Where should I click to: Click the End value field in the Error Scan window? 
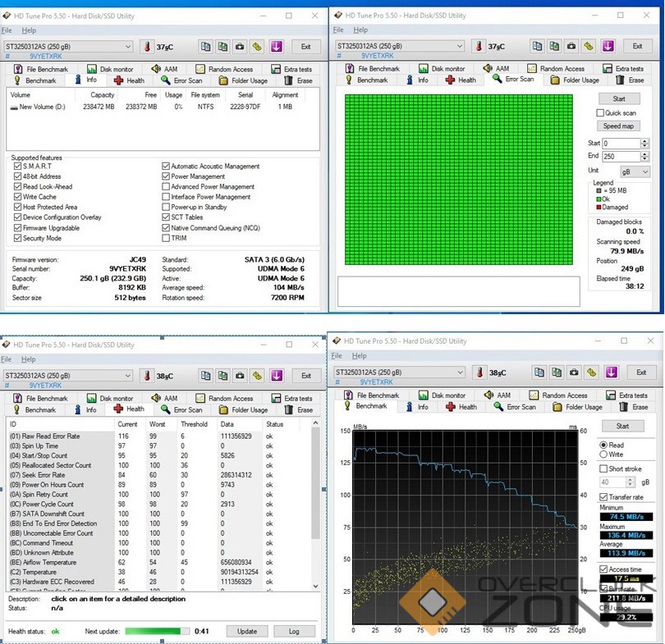(621, 156)
